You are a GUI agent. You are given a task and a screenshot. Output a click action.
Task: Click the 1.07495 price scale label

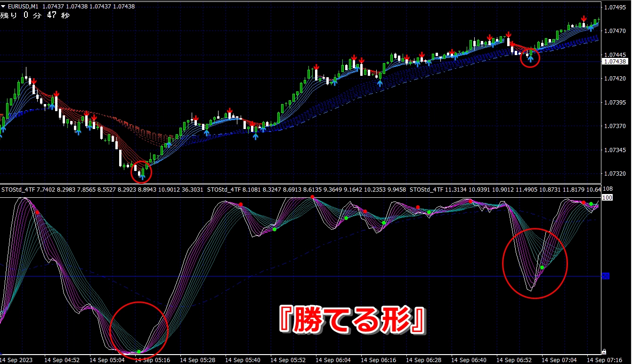[x=617, y=8]
